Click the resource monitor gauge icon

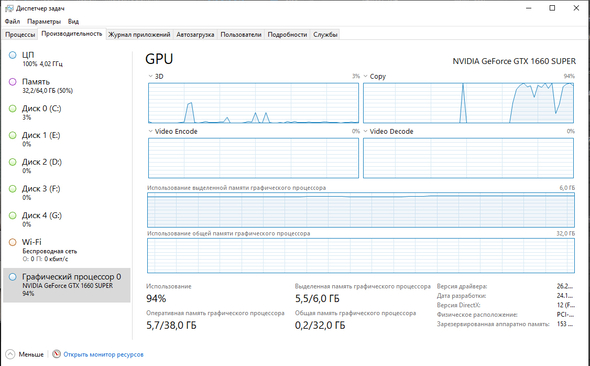tap(56, 354)
